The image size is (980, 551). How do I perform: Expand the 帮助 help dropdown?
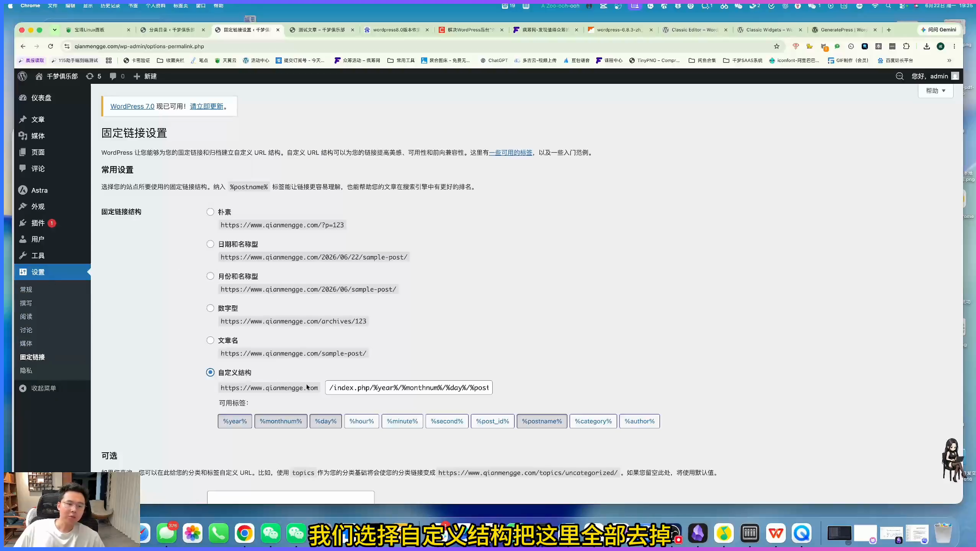click(x=936, y=91)
